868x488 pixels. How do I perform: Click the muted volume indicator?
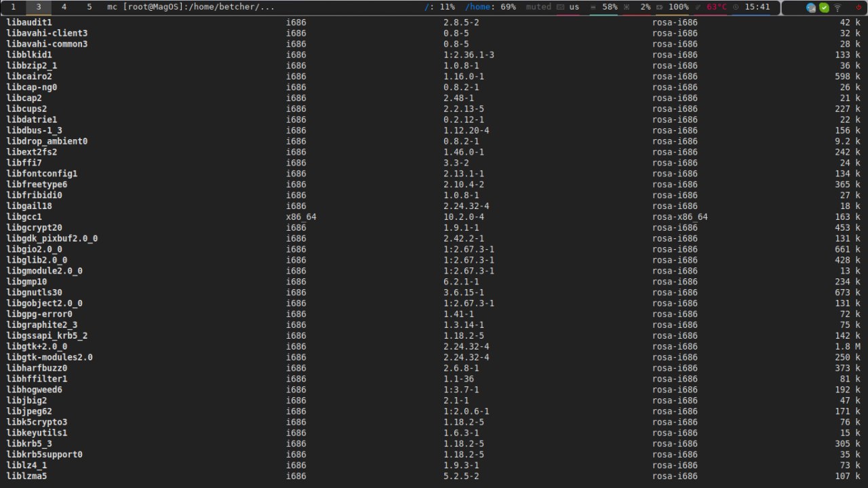click(x=538, y=7)
